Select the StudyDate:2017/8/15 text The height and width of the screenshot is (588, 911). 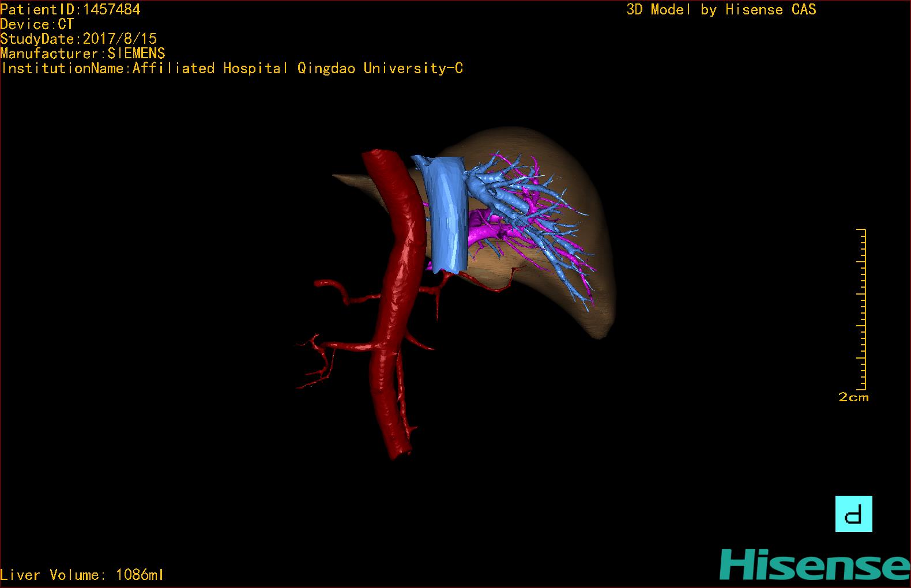78,39
